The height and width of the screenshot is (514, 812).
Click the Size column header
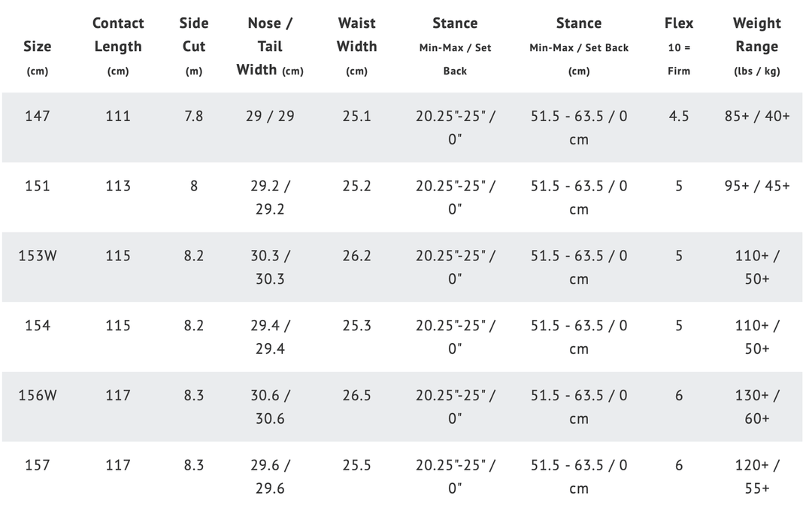pyautogui.click(x=38, y=47)
